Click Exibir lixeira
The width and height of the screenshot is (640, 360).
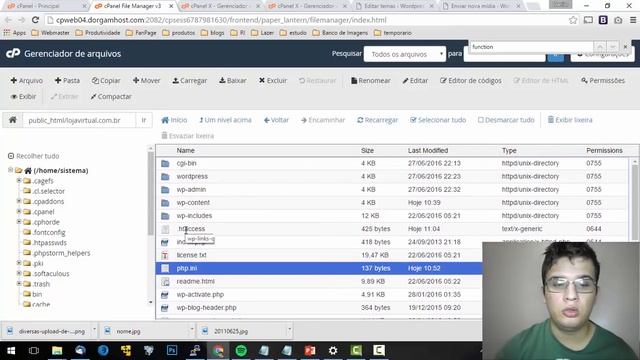570,120
